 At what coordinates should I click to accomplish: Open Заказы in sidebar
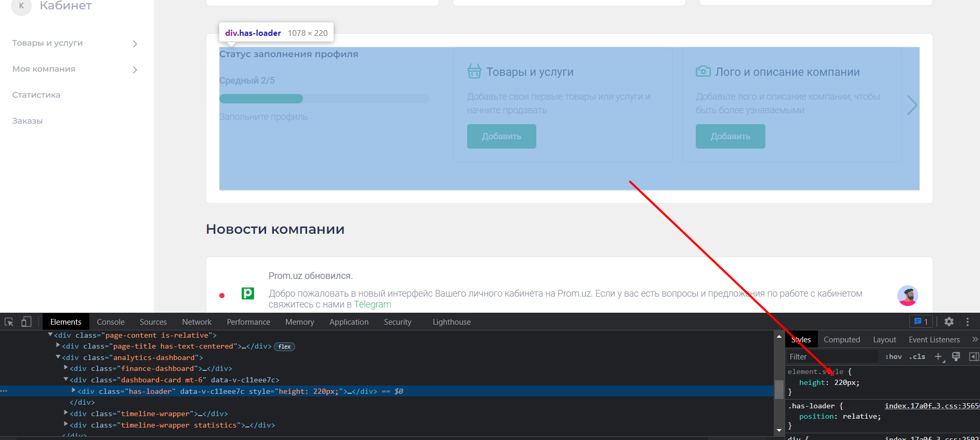(28, 121)
